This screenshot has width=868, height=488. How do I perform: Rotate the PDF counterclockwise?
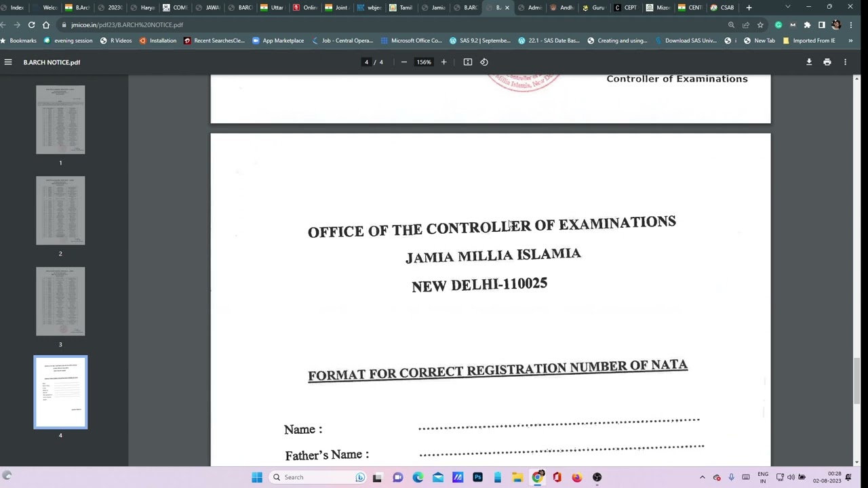pyautogui.click(x=484, y=62)
